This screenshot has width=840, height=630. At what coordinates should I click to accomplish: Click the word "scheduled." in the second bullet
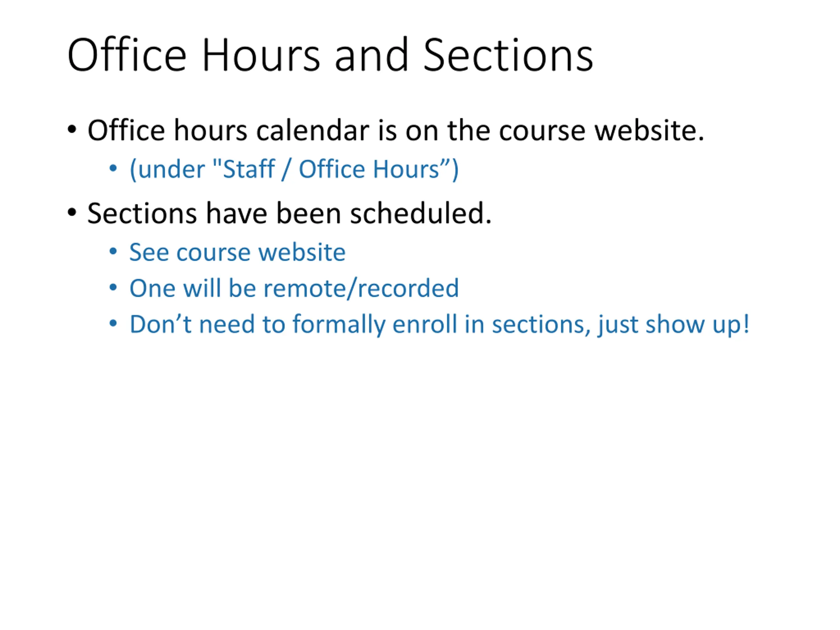click(x=421, y=213)
